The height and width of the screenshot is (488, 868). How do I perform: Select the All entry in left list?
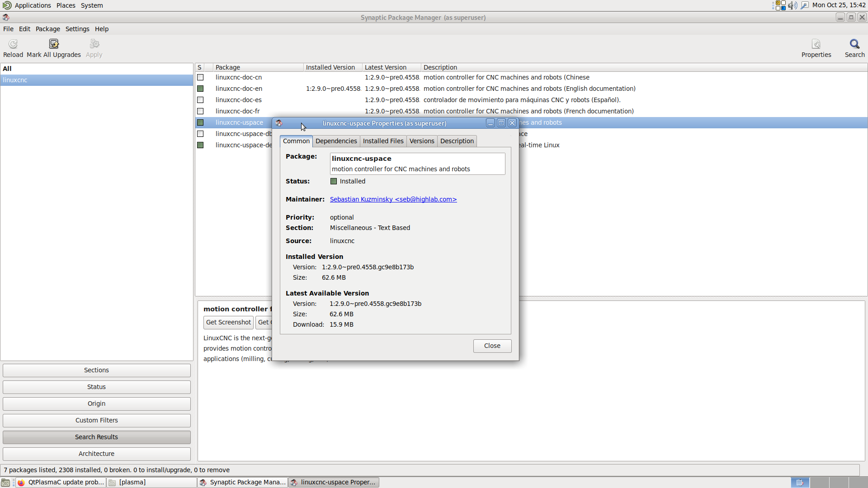97,69
